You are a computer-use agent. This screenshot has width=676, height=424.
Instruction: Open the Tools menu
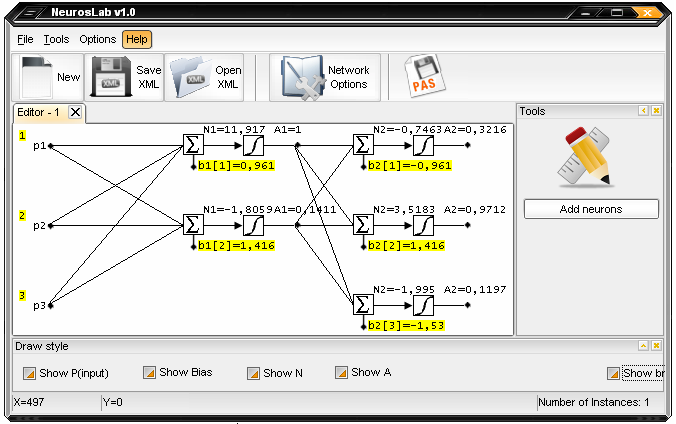56,39
